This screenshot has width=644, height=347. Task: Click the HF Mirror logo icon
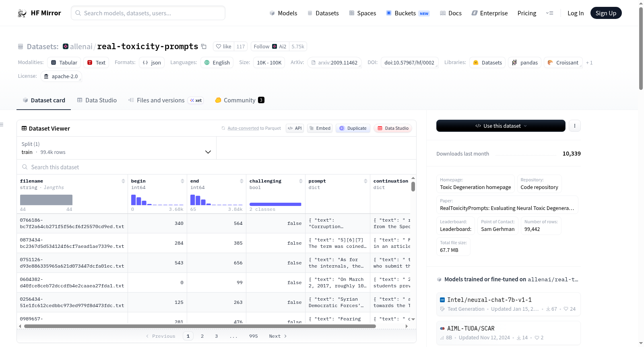[x=22, y=13]
